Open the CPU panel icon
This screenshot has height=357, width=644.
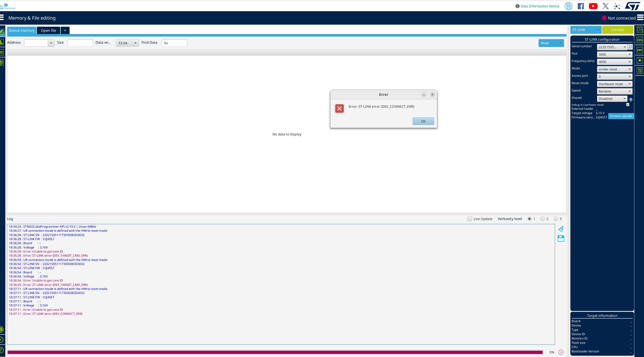pos(640,40)
